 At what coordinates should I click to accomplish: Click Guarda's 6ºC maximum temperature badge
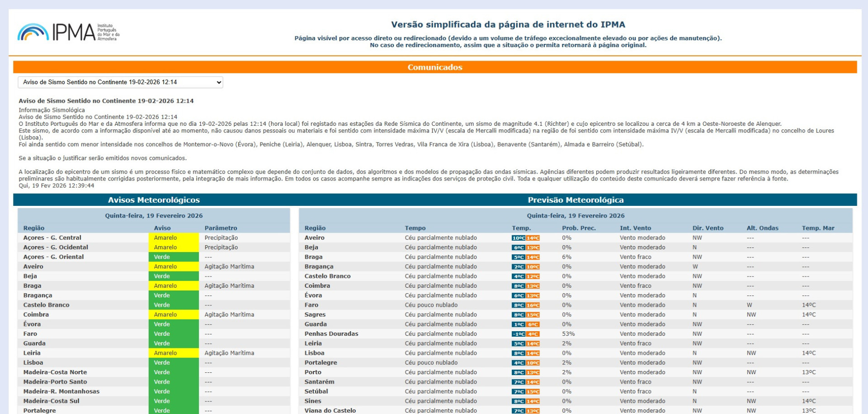[533, 324]
